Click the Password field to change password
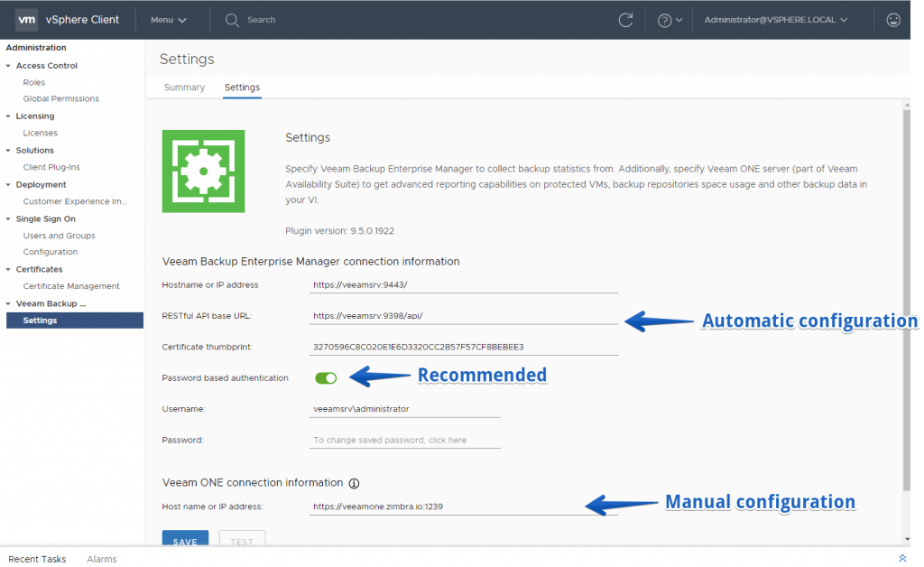Viewport: 924px width, 567px height. (x=404, y=441)
